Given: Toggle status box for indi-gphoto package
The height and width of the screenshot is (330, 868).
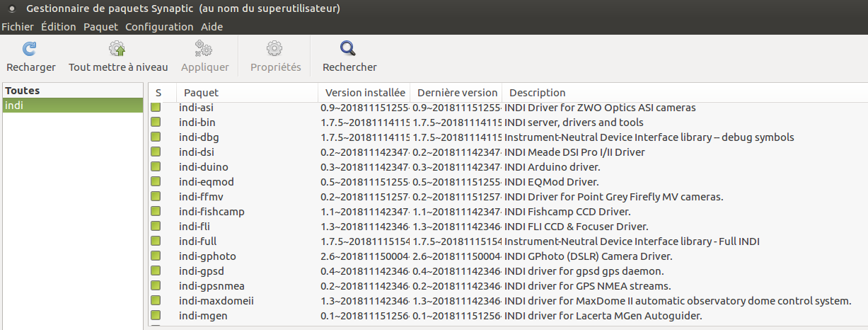Looking at the screenshot, I should point(156,256).
